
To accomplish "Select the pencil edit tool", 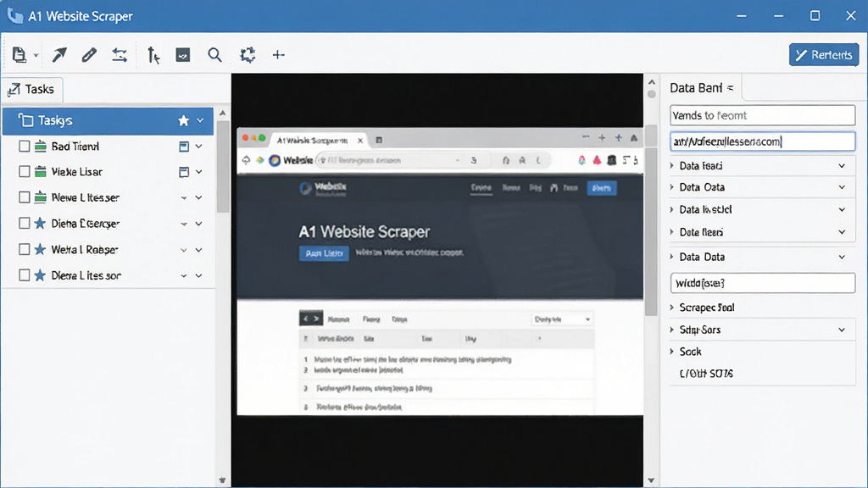I will point(89,55).
